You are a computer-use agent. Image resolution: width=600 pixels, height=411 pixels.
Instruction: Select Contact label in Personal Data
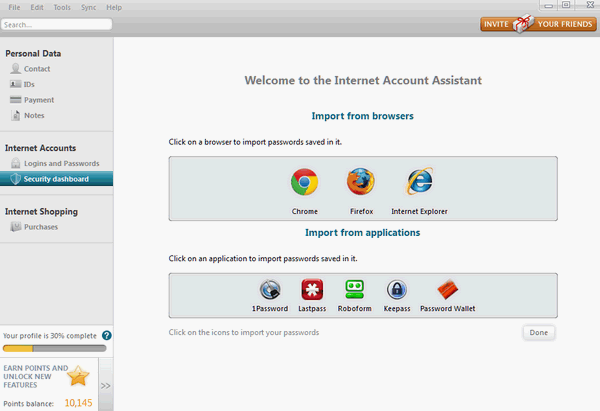[x=37, y=69]
